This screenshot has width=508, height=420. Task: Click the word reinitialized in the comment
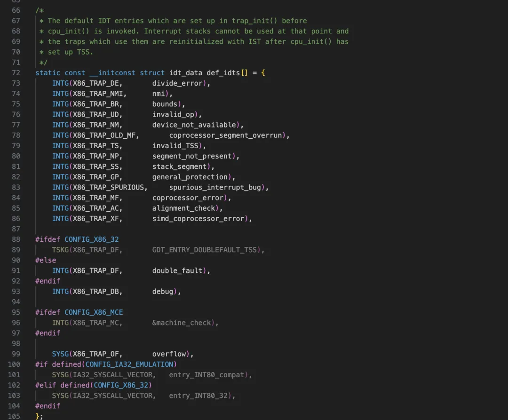pos(196,41)
